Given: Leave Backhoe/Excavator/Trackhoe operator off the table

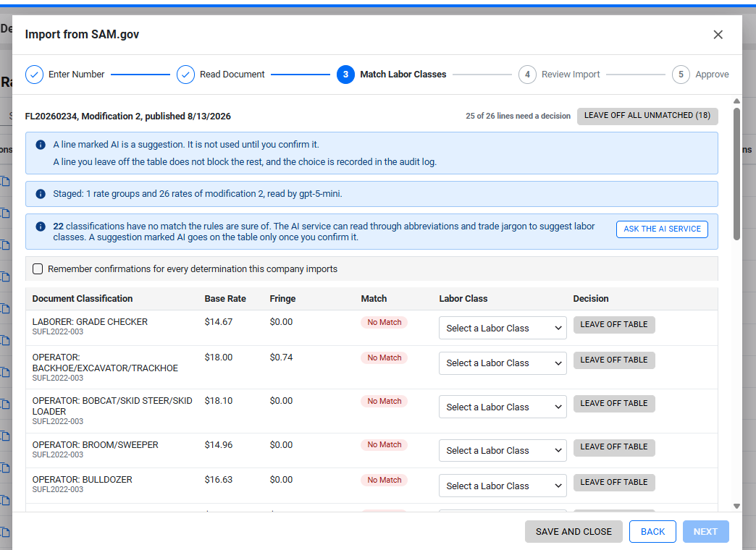Looking at the screenshot, I should [614, 360].
